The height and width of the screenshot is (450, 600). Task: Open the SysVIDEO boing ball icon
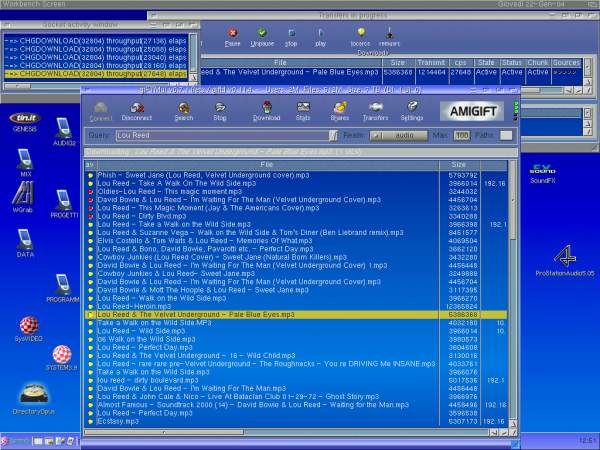[29, 329]
